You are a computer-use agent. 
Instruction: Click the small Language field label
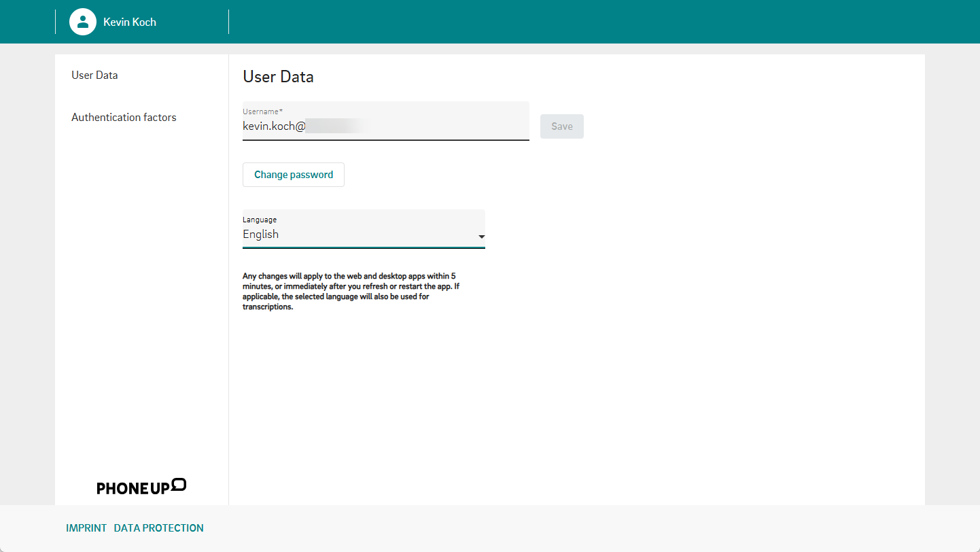tap(260, 220)
